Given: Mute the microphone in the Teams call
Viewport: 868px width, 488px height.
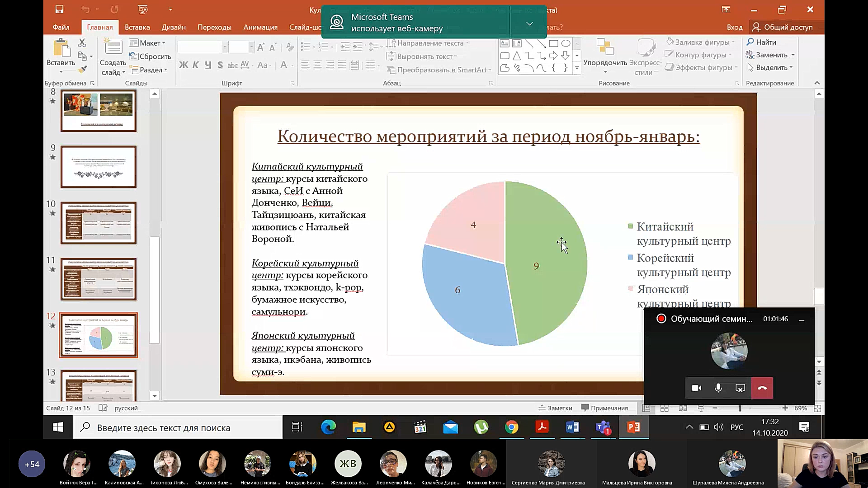Looking at the screenshot, I should (718, 388).
